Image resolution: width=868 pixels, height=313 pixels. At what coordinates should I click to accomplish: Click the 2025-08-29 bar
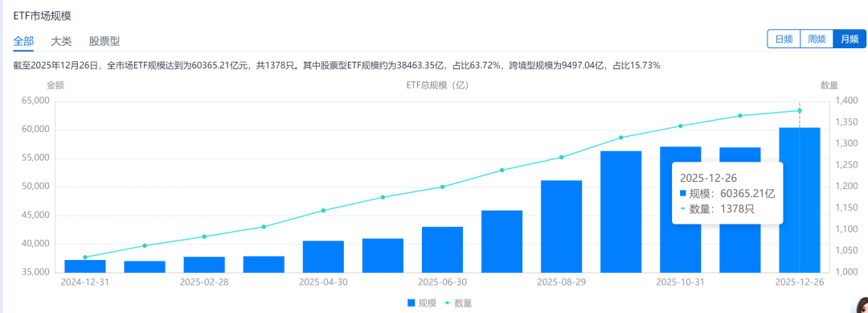tap(561, 227)
